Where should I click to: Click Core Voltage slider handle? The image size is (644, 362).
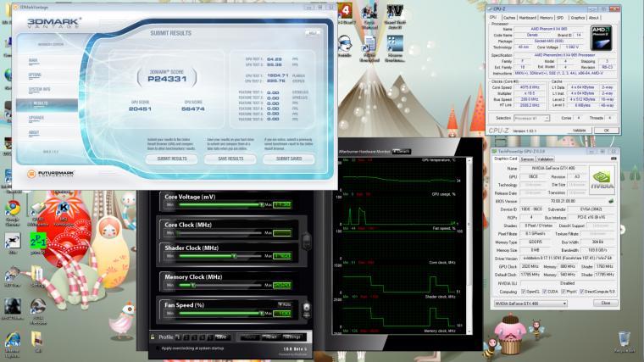click(x=261, y=204)
